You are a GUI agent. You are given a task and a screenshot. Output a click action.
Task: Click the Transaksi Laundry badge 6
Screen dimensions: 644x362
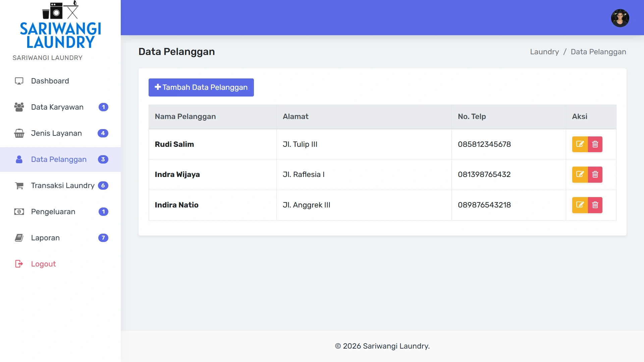[103, 186]
